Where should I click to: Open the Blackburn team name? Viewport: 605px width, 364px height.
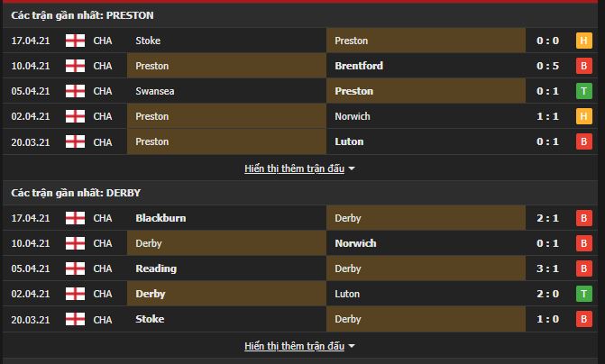click(160, 218)
